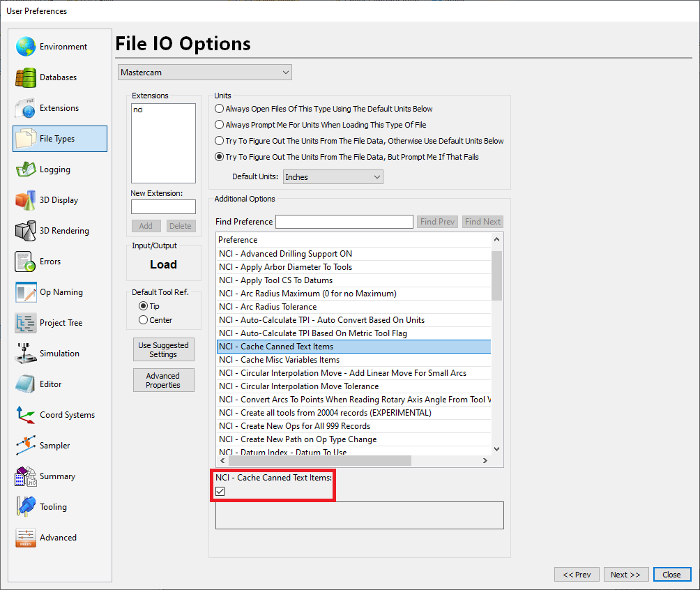Select 'Convert Arcs To Points' preference row
Screen dimensions: 700x590
[353, 400]
